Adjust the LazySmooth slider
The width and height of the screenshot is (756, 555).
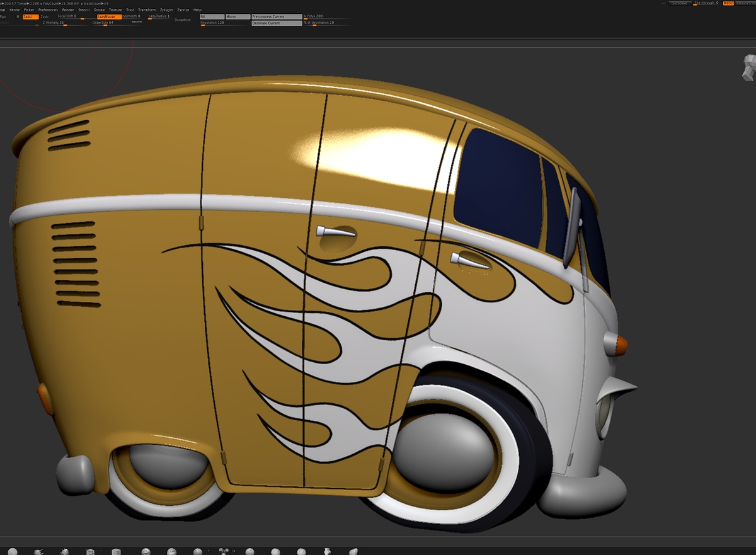[130, 16]
